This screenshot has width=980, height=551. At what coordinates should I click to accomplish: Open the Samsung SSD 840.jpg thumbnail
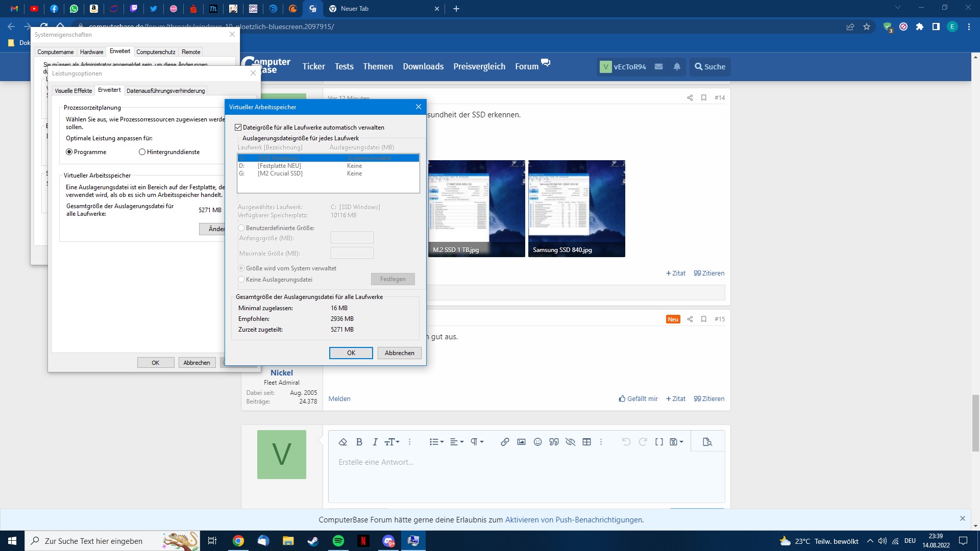(576, 208)
